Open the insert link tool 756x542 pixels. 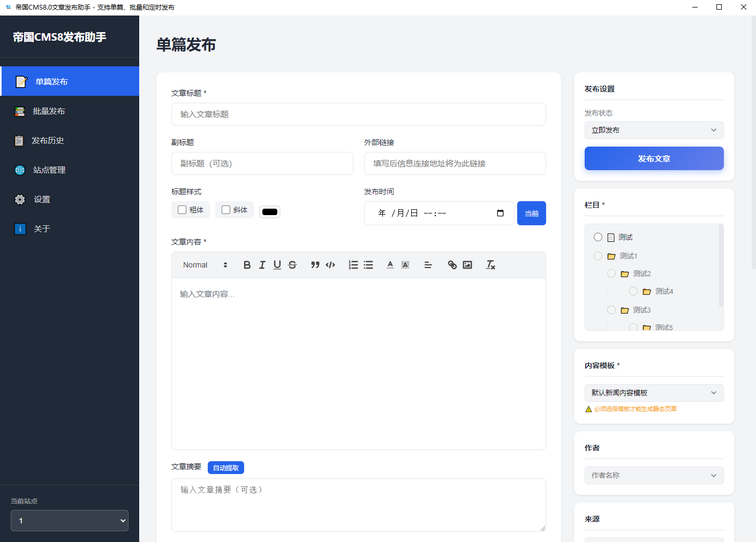pyautogui.click(x=452, y=264)
